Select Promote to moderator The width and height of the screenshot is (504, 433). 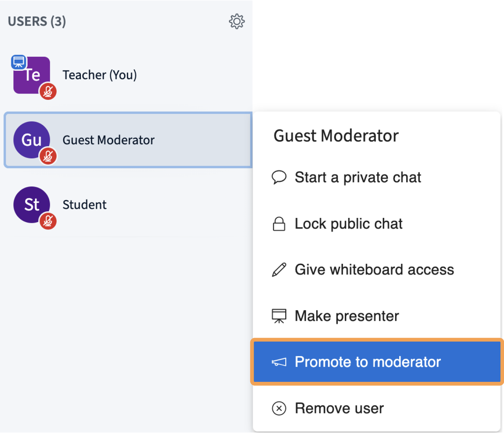coord(368,362)
